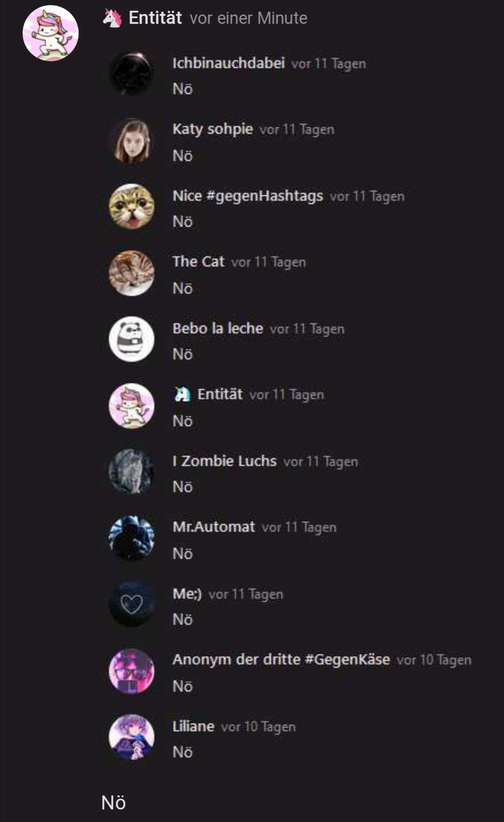Screen dimensions: 504x822
Task: Click Liliane's anime avatar
Action: (132, 737)
